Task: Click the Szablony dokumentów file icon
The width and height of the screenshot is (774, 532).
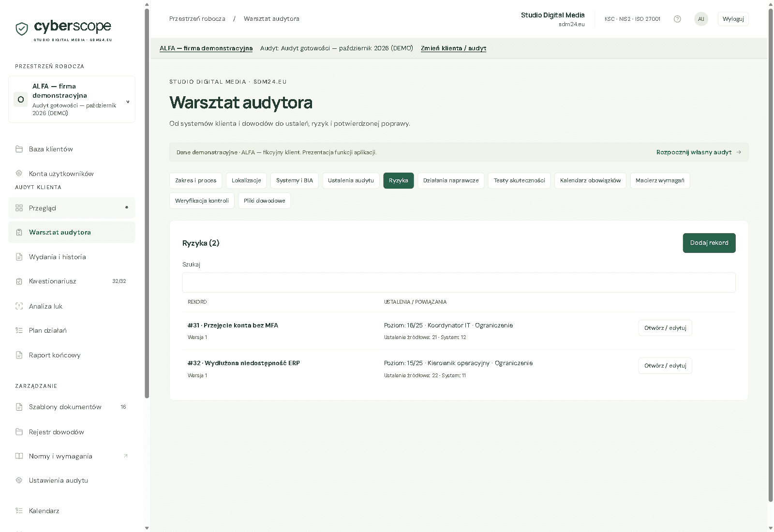Action: point(19,407)
